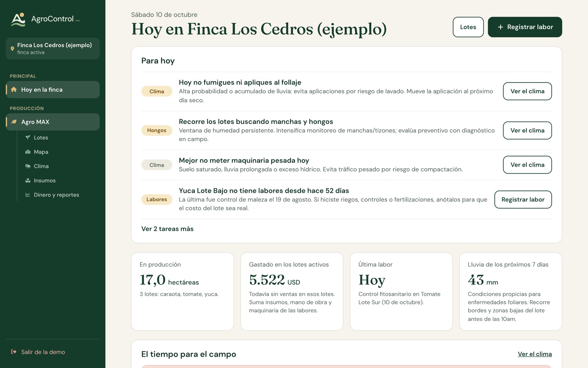Image resolution: width=588 pixels, height=368 pixels.
Task: Expand Ver 2 tareas más
Action: click(x=167, y=229)
